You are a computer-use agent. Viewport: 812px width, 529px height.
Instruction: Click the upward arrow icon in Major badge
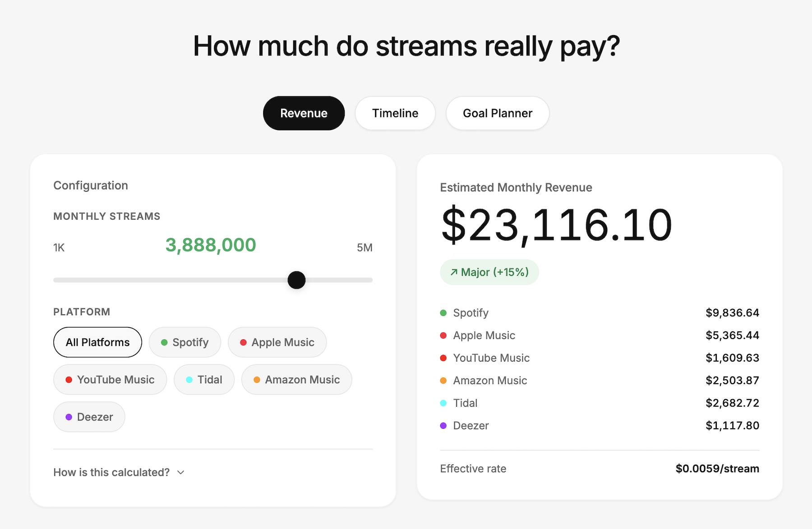coord(453,272)
